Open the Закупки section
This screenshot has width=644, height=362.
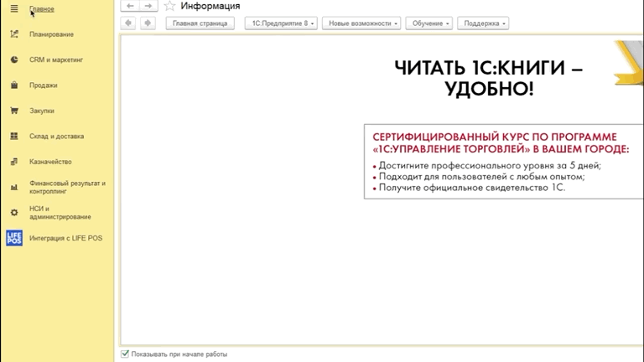(x=41, y=111)
